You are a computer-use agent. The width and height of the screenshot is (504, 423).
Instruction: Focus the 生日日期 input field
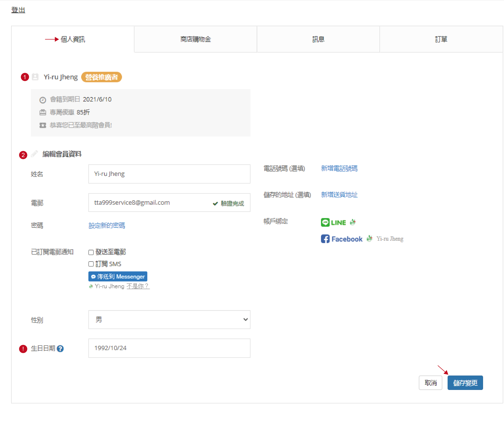coord(169,348)
